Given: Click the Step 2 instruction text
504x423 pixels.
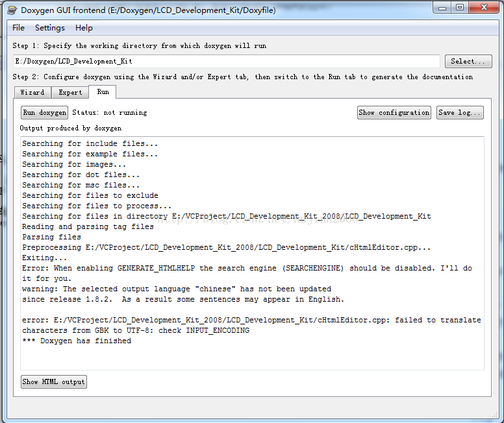Looking at the screenshot, I should [243, 77].
